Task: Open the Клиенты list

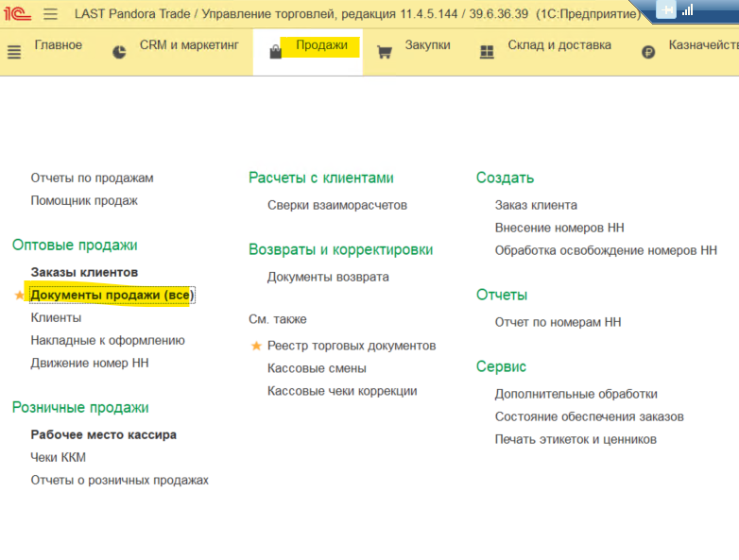Action: [56, 317]
